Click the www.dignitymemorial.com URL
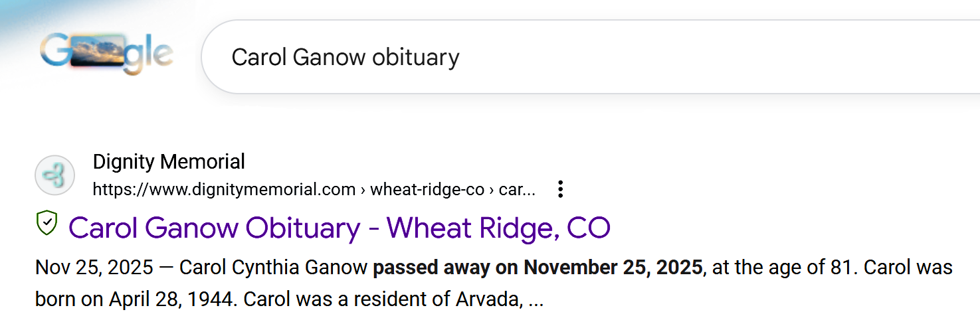This screenshot has height=326, width=980. point(224,190)
